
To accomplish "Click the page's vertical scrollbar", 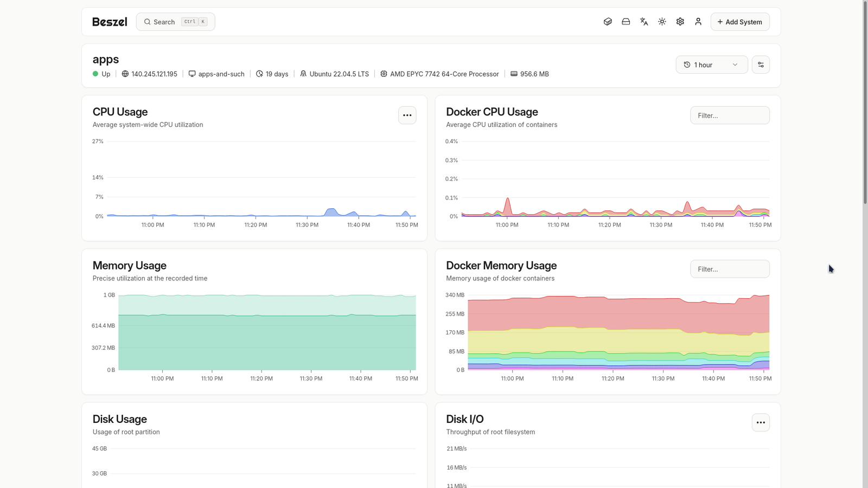I will coord(865,103).
